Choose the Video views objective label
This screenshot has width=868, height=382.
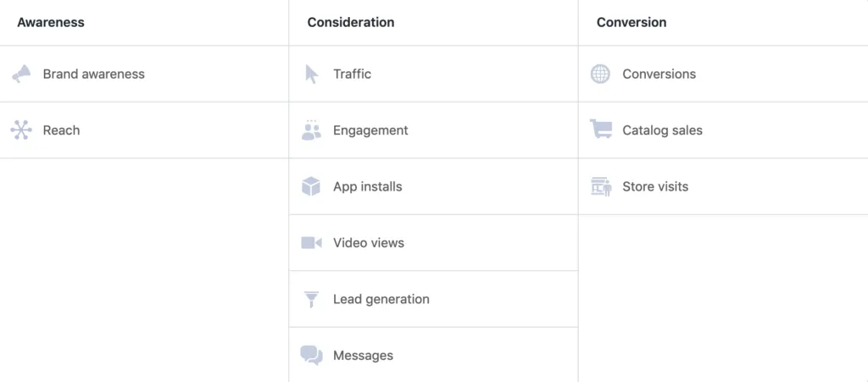369,243
